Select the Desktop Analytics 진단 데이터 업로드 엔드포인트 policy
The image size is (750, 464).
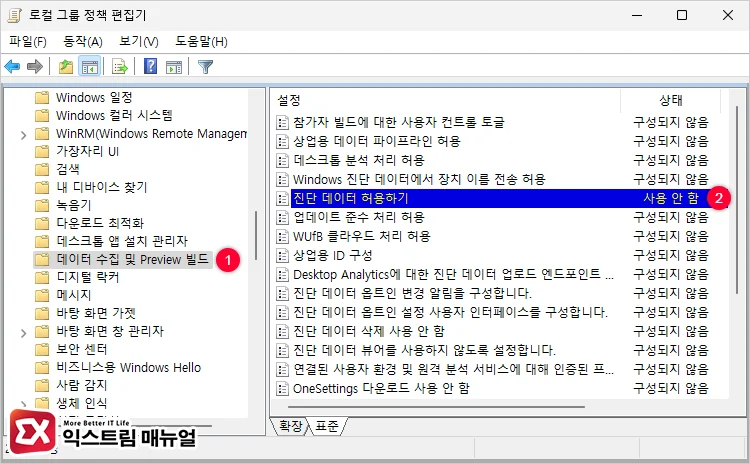(x=453, y=274)
